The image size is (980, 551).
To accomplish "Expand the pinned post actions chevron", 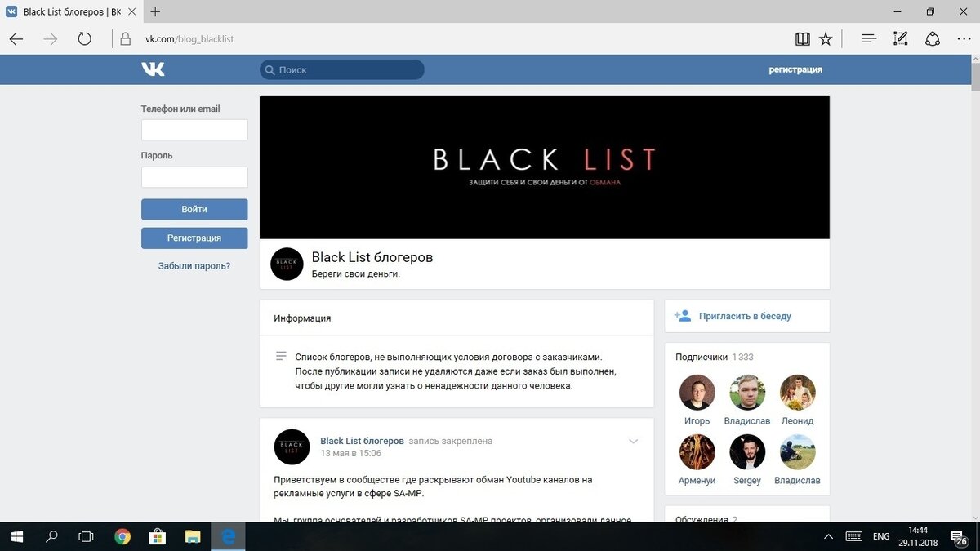I will pos(633,442).
